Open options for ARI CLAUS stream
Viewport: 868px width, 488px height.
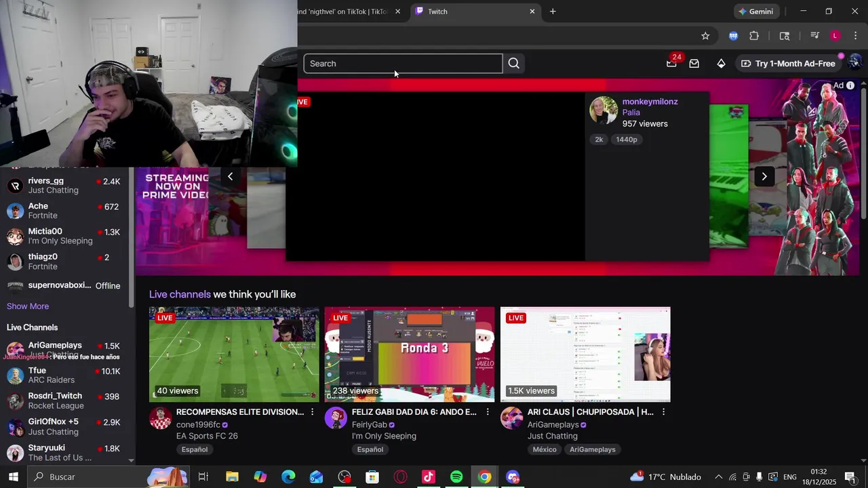tap(663, 412)
